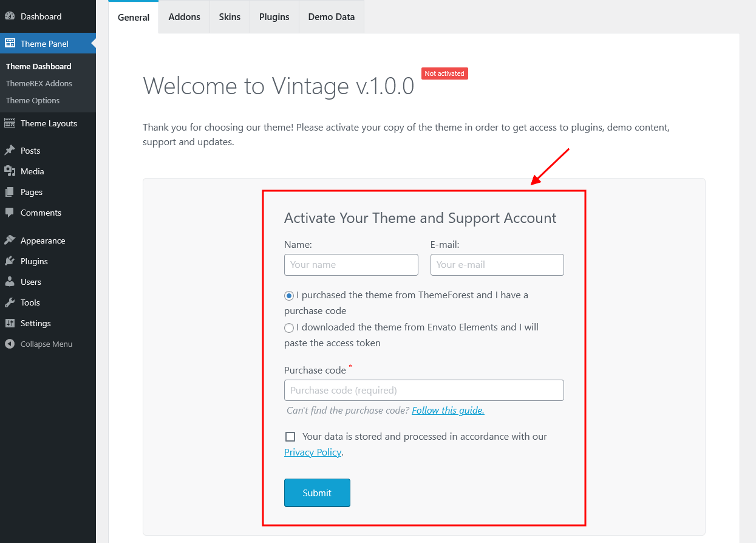Click the Dashboard gauge icon
This screenshot has width=756, height=543.
[10, 16]
